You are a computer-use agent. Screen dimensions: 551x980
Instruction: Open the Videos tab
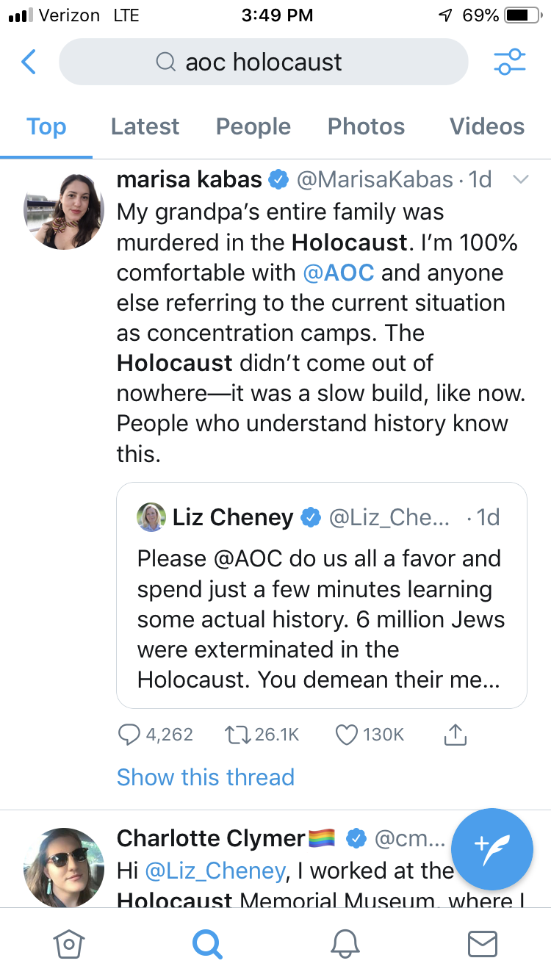(487, 126)
